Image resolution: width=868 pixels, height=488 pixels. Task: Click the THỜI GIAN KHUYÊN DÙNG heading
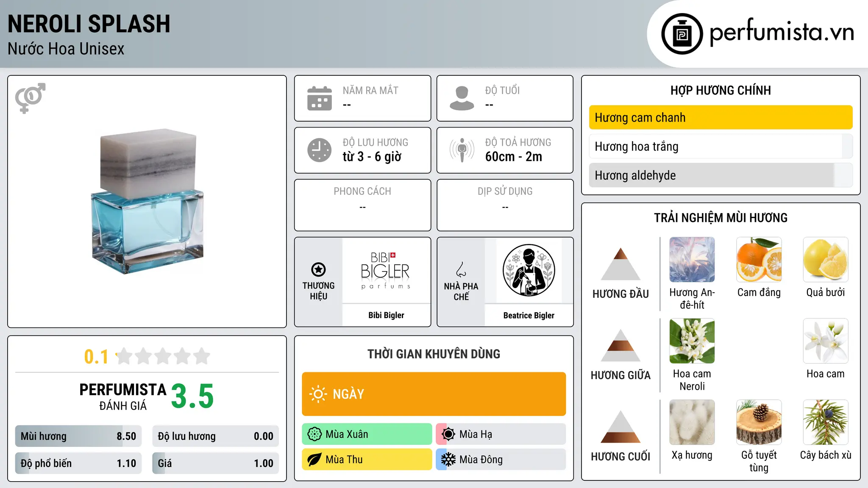pyautogui.click(x=434, y=354)
